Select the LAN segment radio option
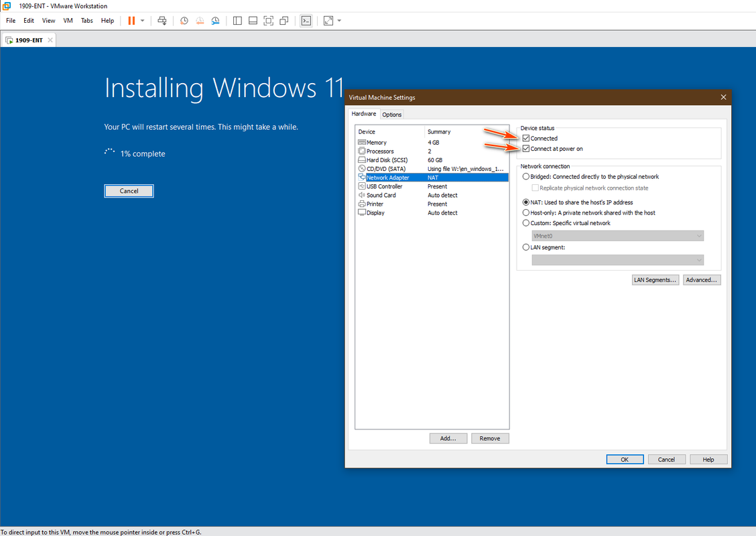The width and height of the screenshot is (756, 536). tap(526, 247)
